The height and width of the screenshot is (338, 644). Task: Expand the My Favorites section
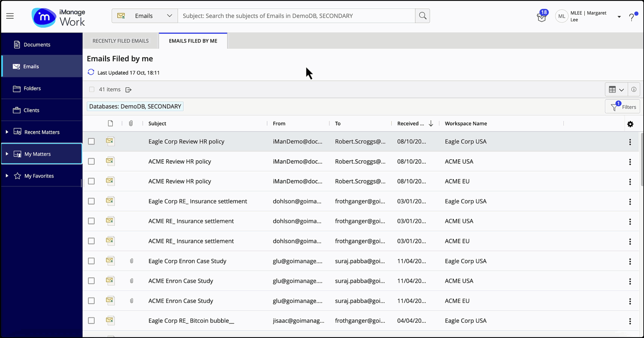7,176
